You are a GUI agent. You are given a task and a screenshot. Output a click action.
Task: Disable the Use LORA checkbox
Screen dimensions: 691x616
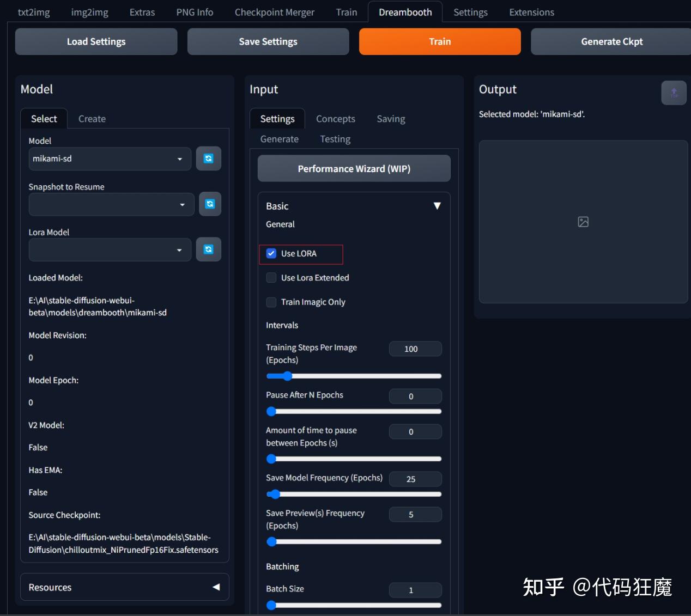(271, 253)
